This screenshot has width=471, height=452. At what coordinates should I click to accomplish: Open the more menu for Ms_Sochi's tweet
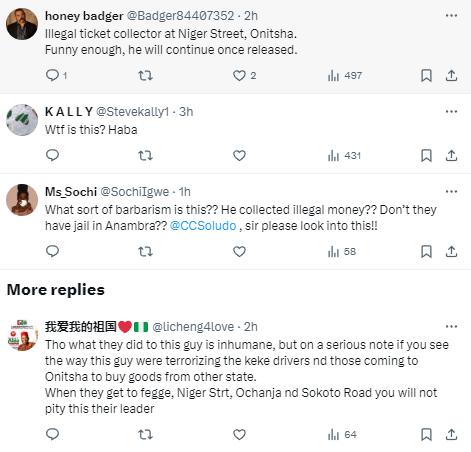(x=451, y=191)
